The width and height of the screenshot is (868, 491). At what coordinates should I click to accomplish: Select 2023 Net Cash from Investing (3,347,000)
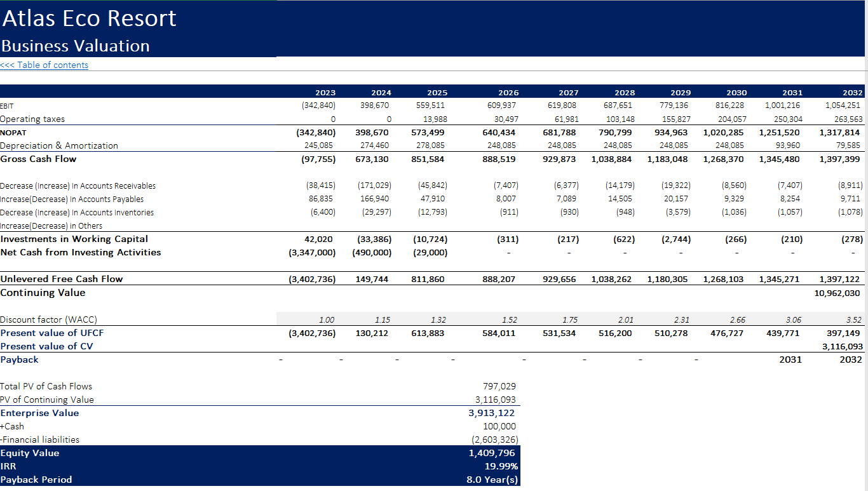pyautogui.click(x=312, y=252)
